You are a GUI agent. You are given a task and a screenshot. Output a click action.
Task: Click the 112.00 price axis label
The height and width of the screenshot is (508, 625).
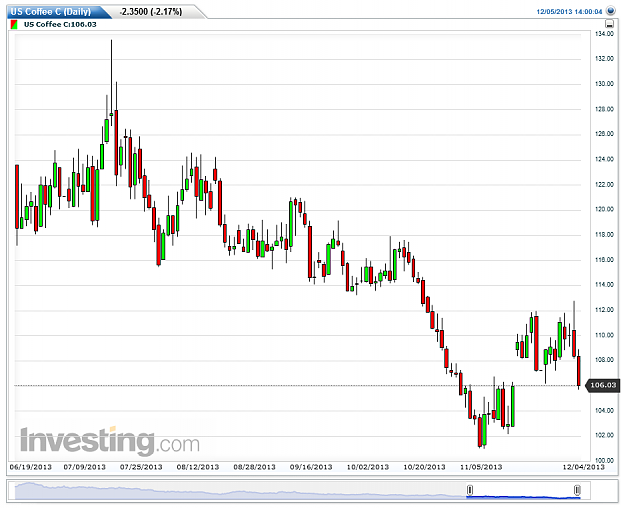click(604, 310)
